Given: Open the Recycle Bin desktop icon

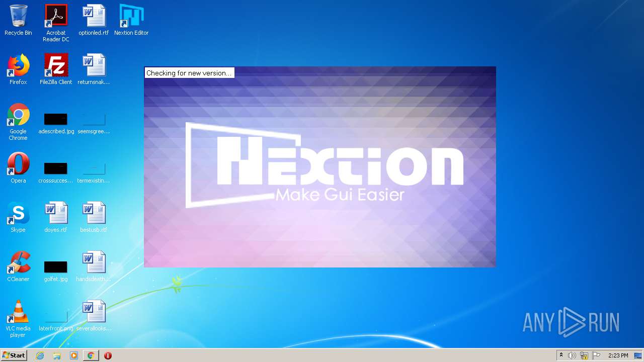Looking at the screenshot, I should [x=18, y=20].
